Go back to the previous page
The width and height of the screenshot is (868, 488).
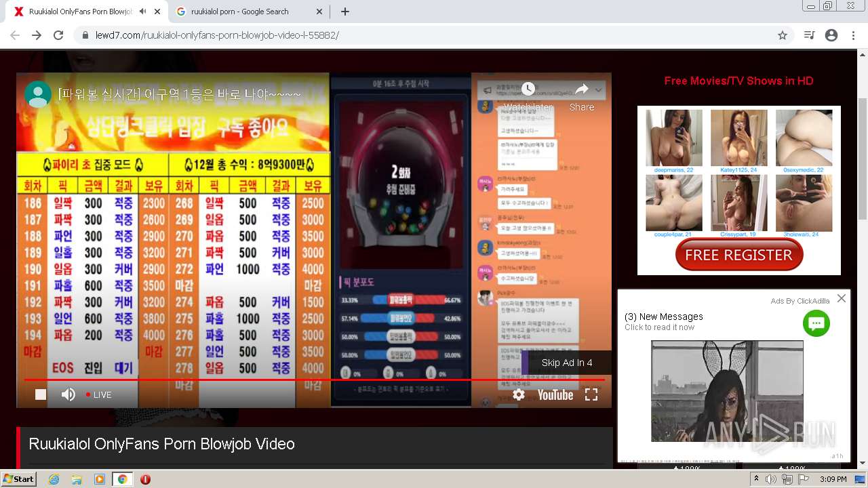15,35
